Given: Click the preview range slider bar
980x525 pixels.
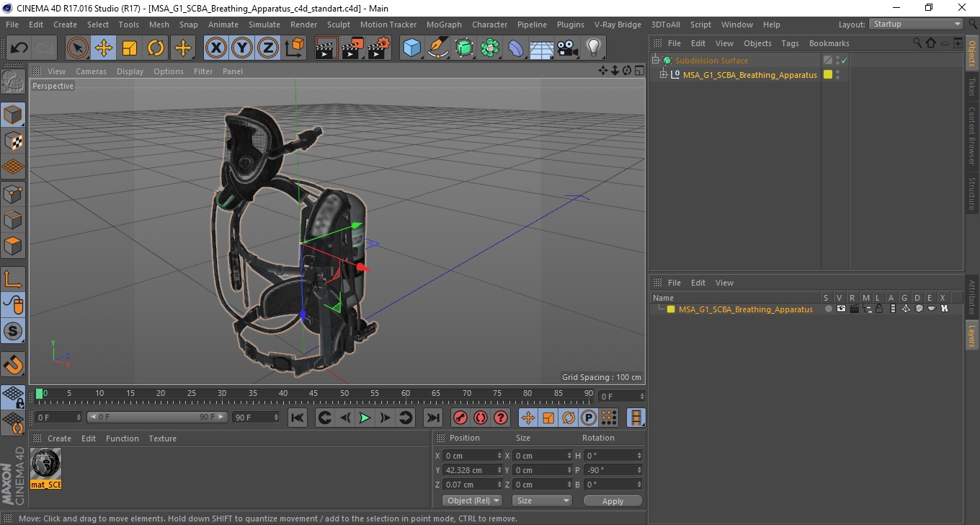Looking at the screenshot, I should pos(157,417).
